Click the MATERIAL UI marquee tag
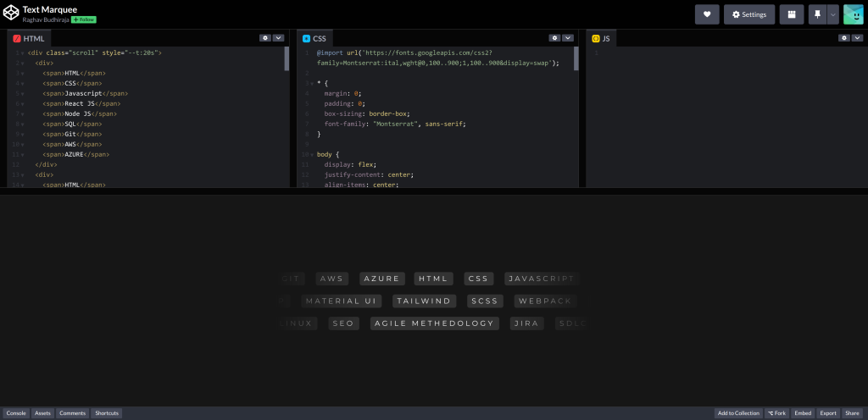 [x=342, y=301]
